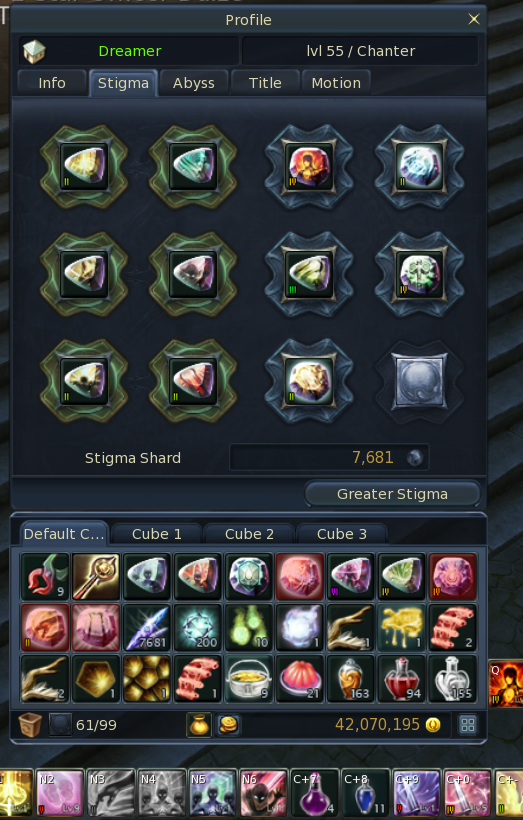Select the Cube 2 inventory tab
The width and height of the screenshot is (523, 820).
[x=249, y=534]
